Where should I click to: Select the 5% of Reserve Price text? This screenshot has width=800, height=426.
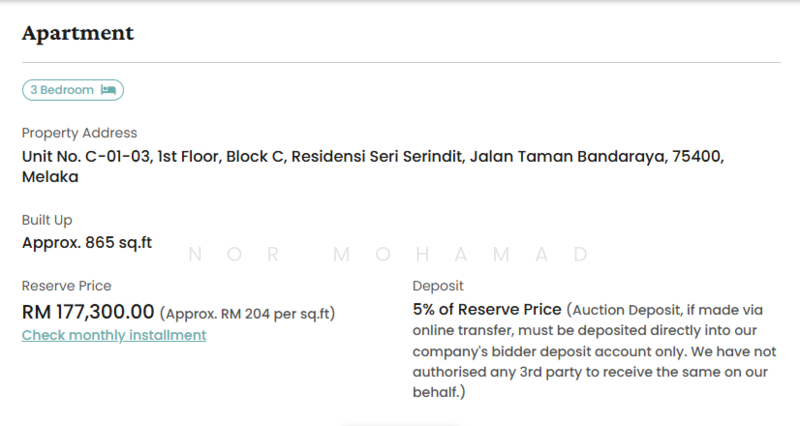[x=487, y=309]
